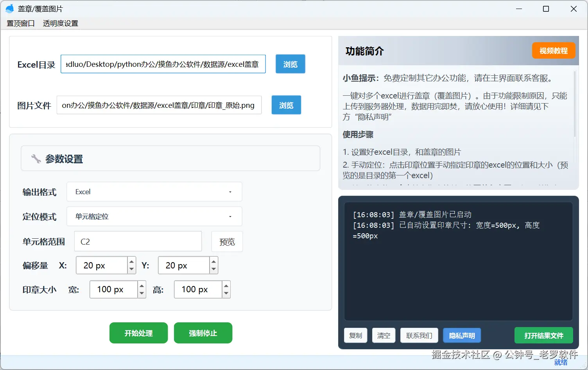Image resolution: width=588 pixels, height=370 pixels.
Task: Open the orange 视频教程 button
Action: (x=553, y=50)
